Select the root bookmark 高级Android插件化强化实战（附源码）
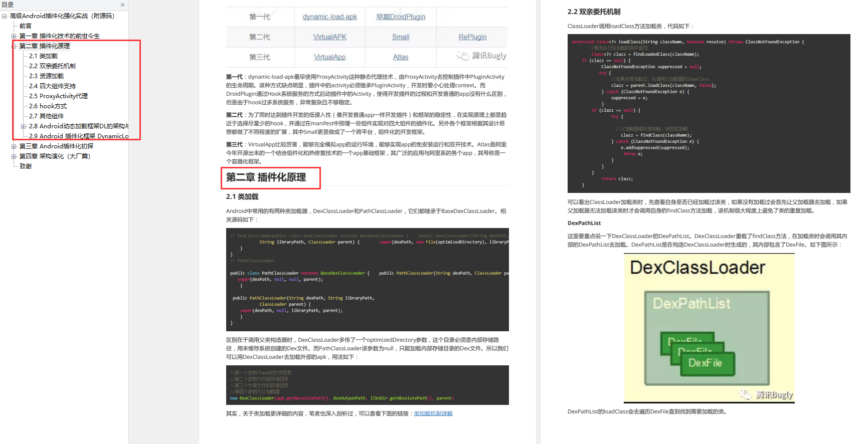The image size is (868, 444). coord(62,16)
